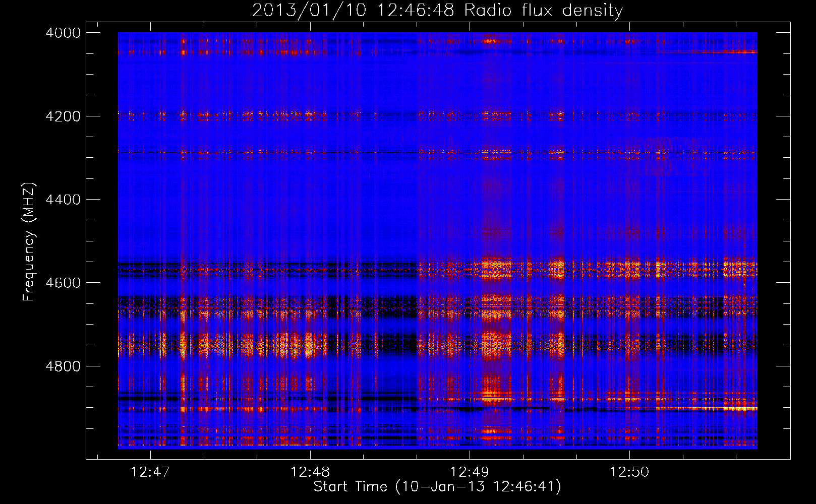Click the 12:49 time axis label
The image size is (816, 504).
point(470,472)
